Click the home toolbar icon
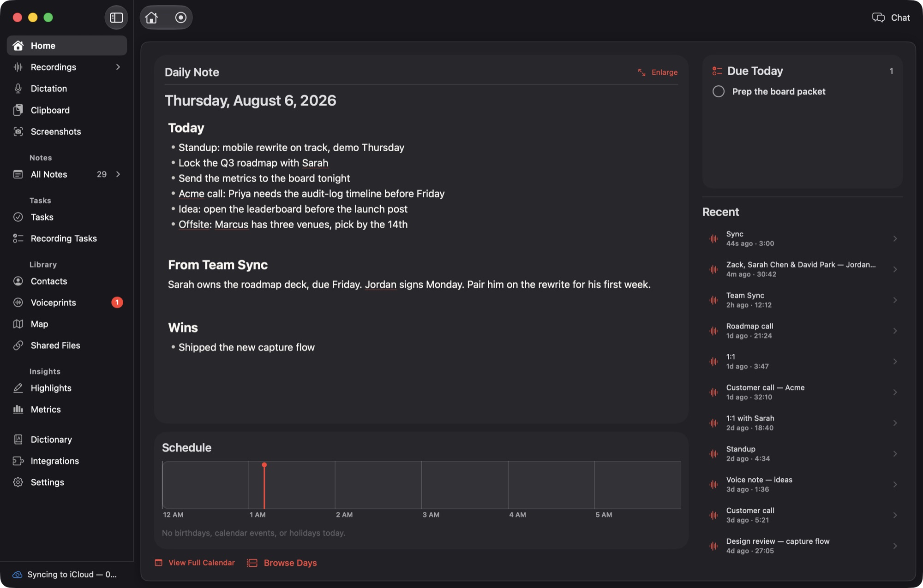 click(x=151, y=18)
